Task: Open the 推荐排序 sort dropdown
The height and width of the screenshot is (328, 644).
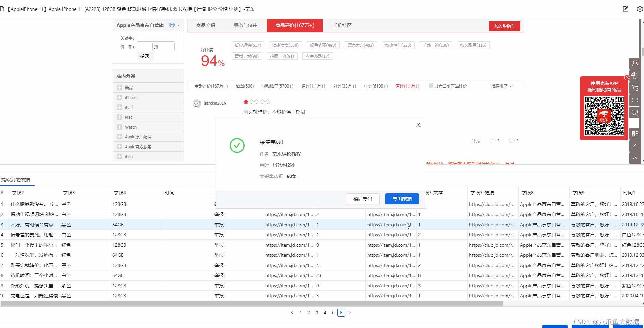Action: pyautogui.click(x=502, y=86)
